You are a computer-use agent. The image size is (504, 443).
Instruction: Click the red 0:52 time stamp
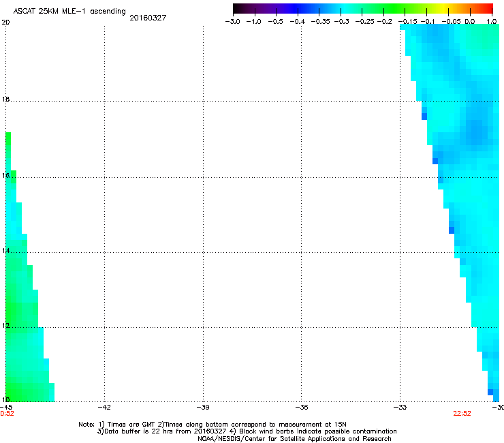pos(7,414)
